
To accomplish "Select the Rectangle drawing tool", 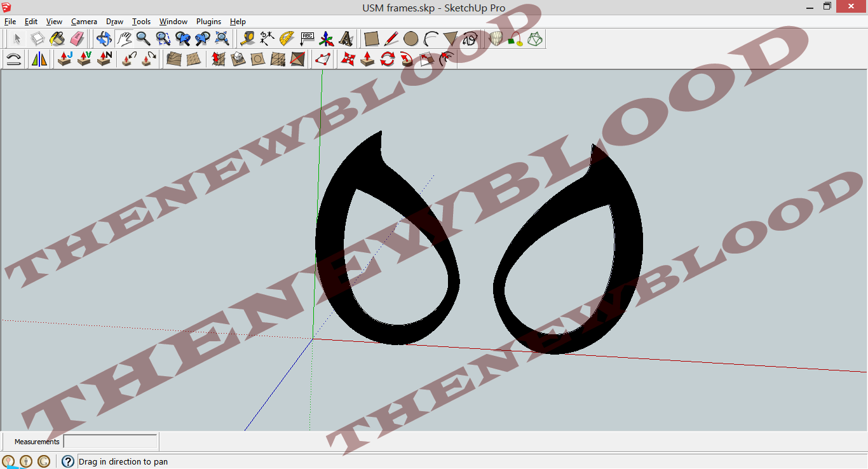I will pos(372,39).
